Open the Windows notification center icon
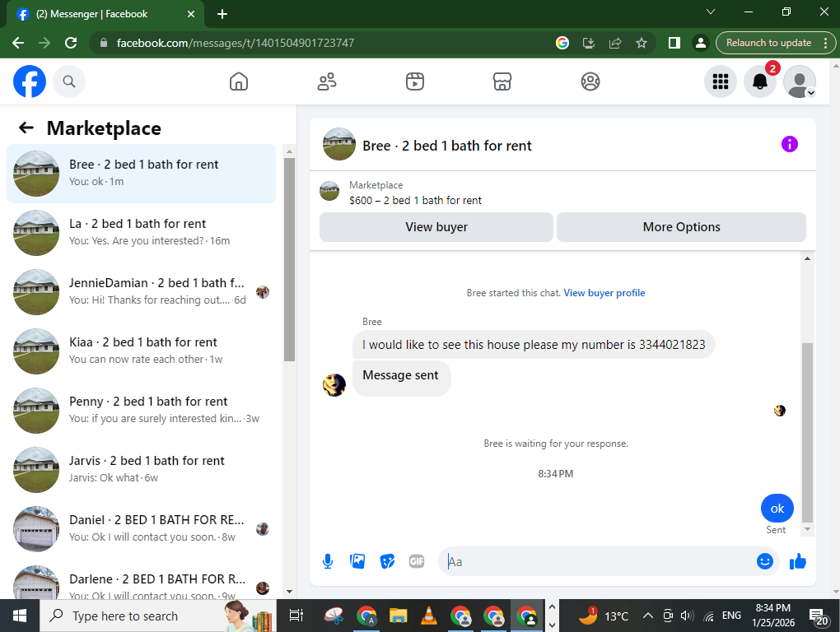840x632 pixels. click(819, 617)
